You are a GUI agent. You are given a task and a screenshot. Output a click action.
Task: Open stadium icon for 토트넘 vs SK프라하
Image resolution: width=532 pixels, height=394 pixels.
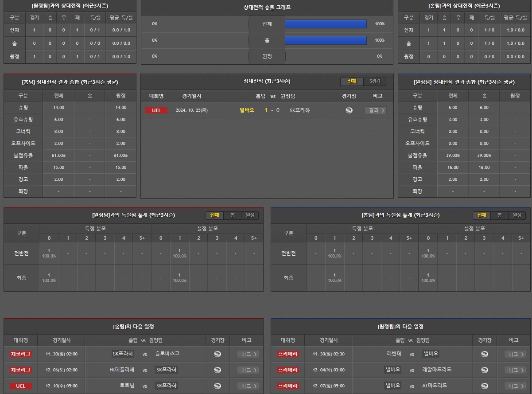click(217, 386)
